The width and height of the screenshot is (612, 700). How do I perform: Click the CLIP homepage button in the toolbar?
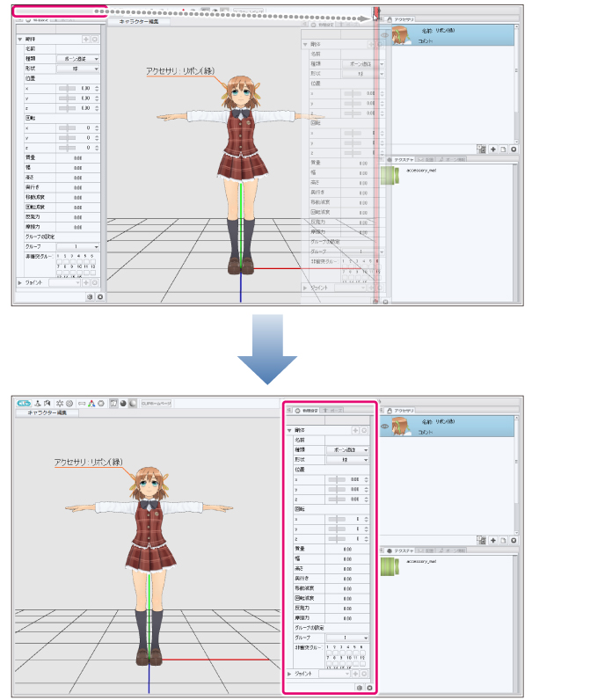157,403
